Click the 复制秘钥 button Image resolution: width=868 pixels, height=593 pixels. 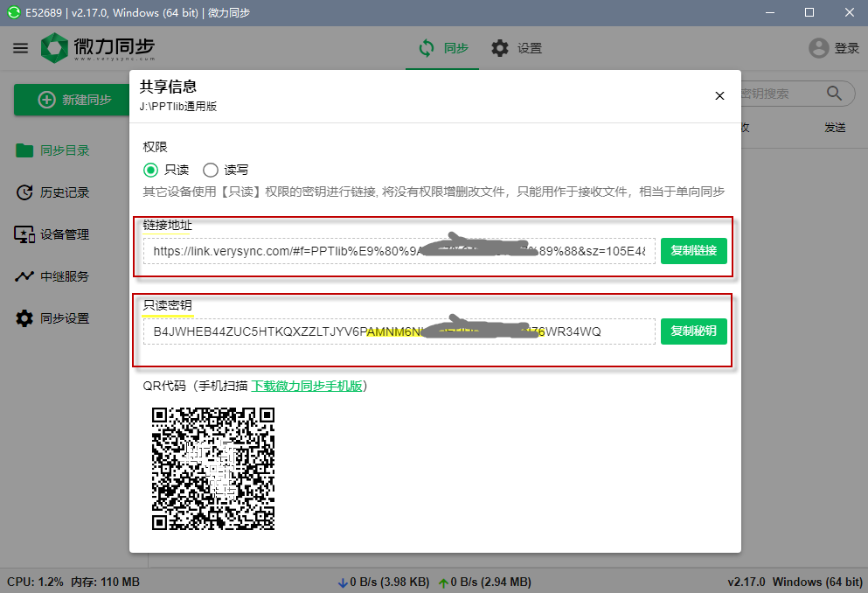[x=694, y=331]
